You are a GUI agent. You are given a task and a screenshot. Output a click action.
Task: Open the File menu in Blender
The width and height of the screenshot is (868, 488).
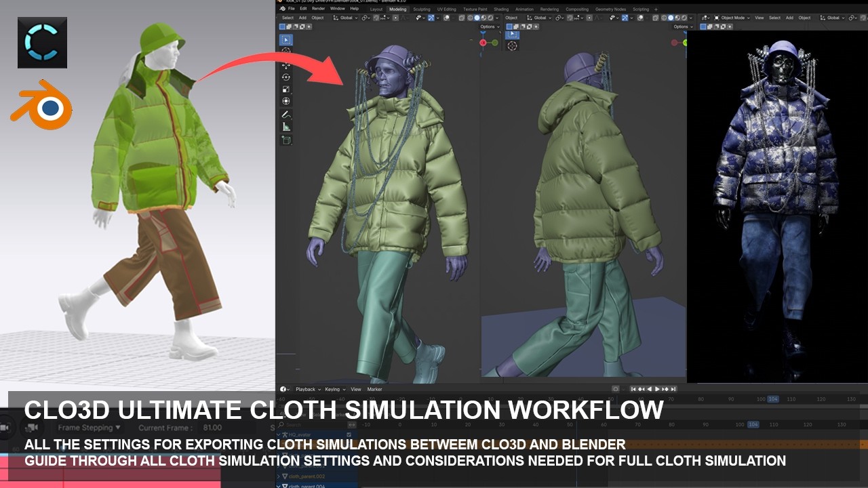pyautogui.click(x=292, y=9)
